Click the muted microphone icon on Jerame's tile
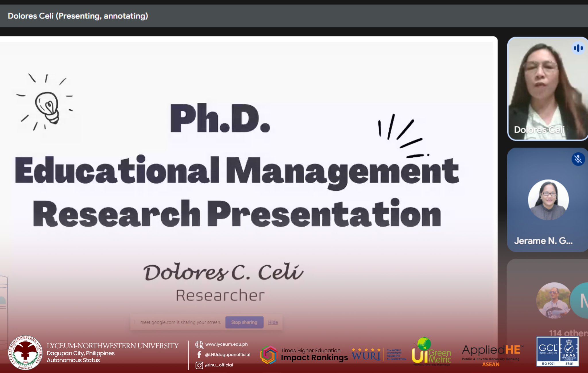The image size is (588, 373). (578, 159)
